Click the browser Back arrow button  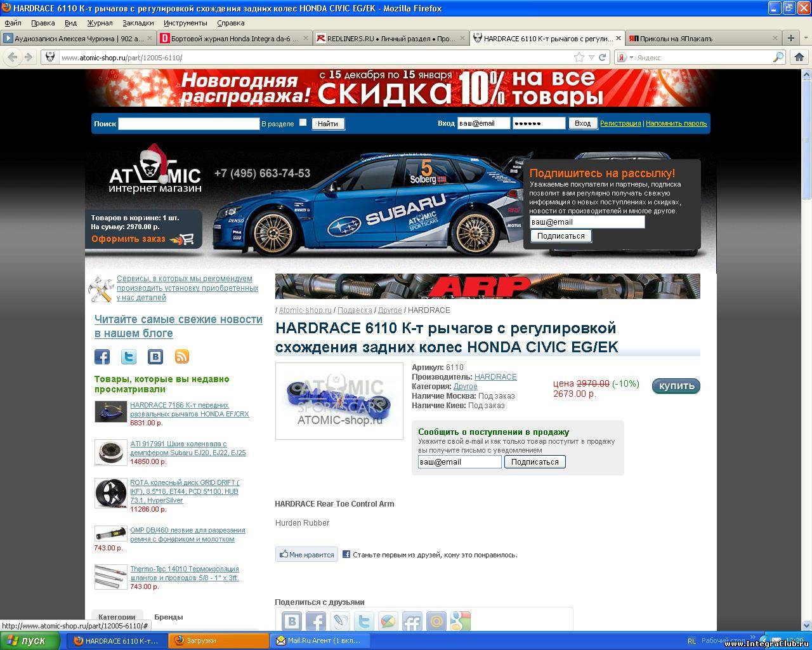coord(12,57)
